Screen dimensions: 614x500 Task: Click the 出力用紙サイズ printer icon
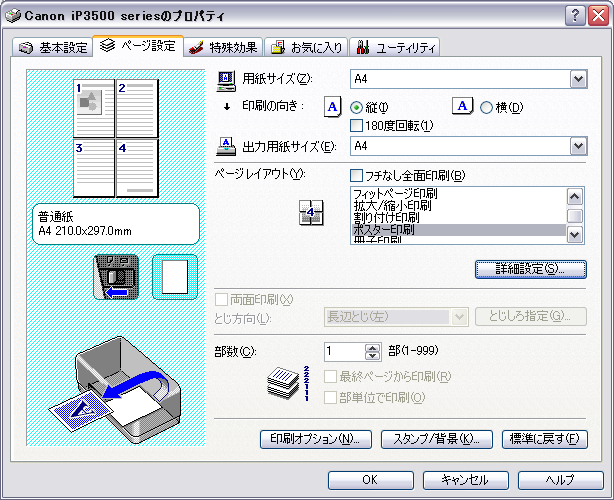(x=226, y=146)
